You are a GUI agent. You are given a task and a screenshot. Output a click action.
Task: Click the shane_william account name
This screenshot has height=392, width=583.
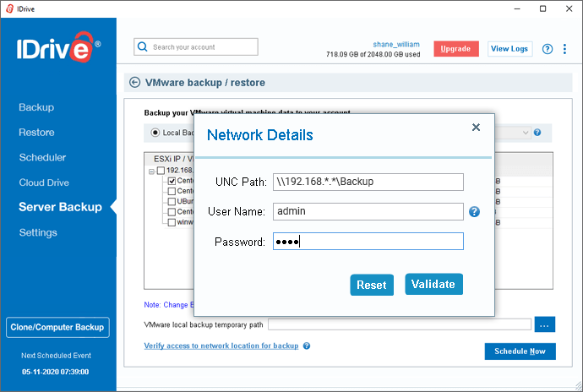(396, 44)
